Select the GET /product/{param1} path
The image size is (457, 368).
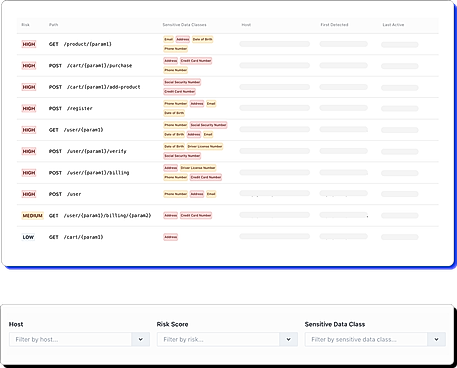[x=80, y=44]
